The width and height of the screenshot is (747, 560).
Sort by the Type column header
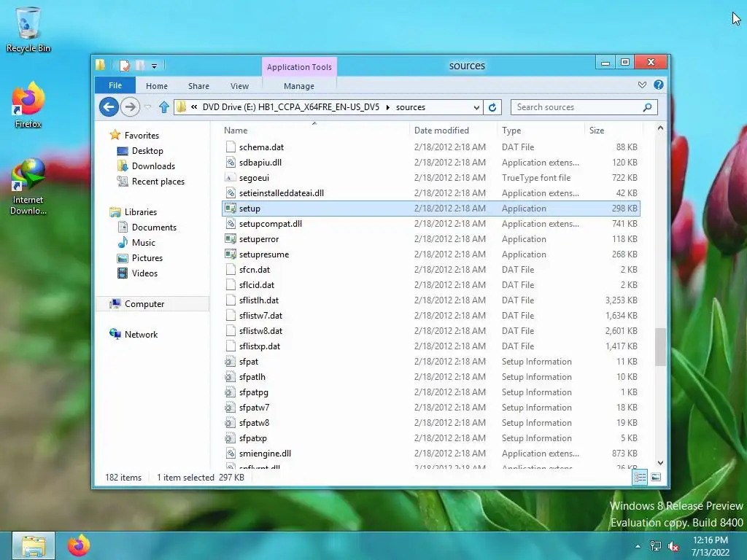pyautogui.click(x=541, y=130)
